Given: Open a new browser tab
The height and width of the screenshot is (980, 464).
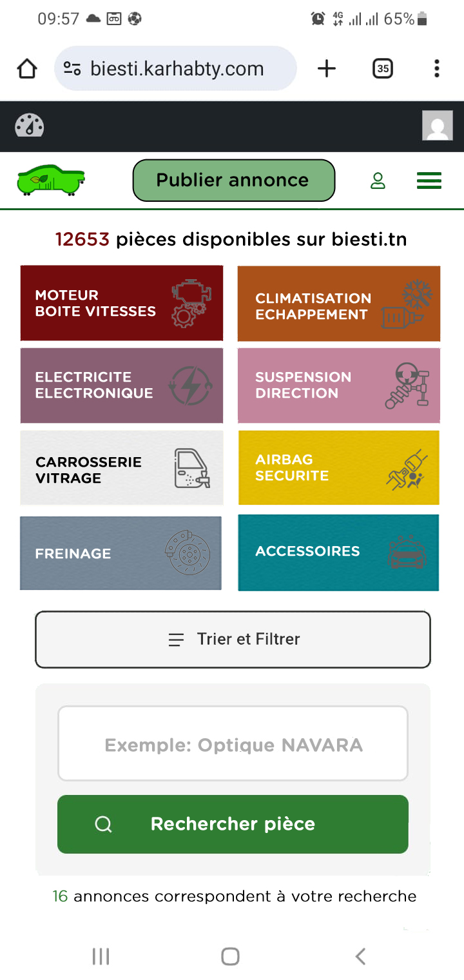Looking at the screenshot, I should coord(327,68).
